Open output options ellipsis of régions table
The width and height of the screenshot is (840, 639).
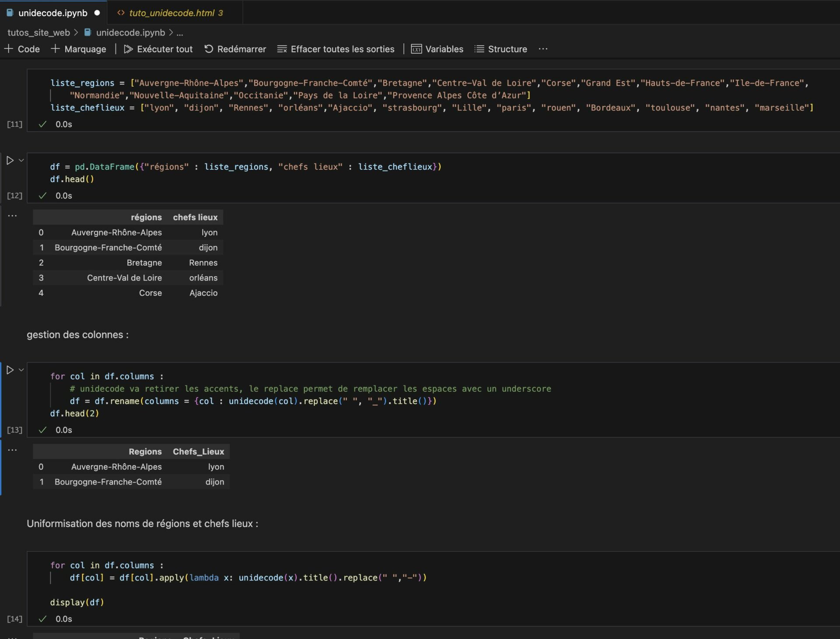(12, 216)
